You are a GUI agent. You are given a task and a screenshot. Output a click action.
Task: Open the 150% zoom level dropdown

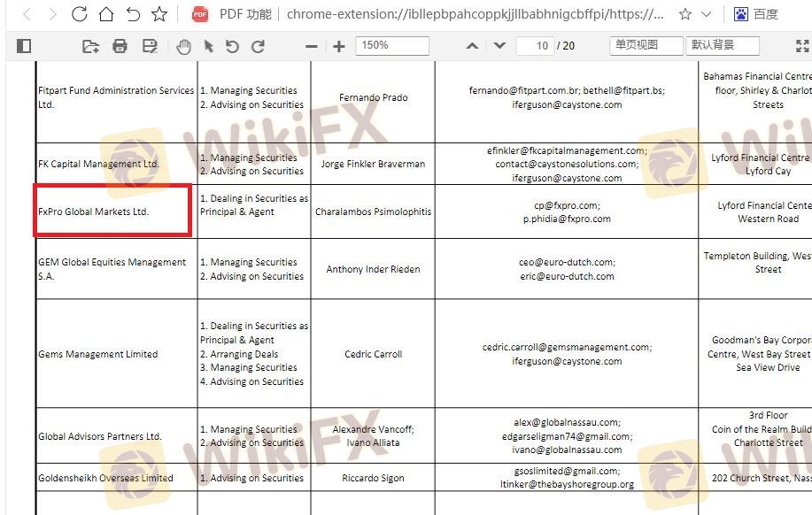(x=392, y=45)
